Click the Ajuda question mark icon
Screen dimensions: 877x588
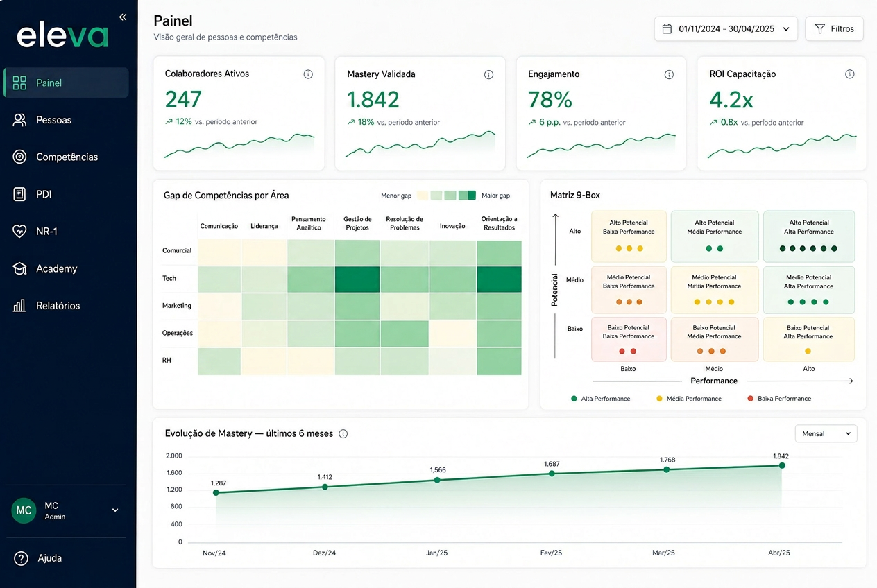point(21,558)
